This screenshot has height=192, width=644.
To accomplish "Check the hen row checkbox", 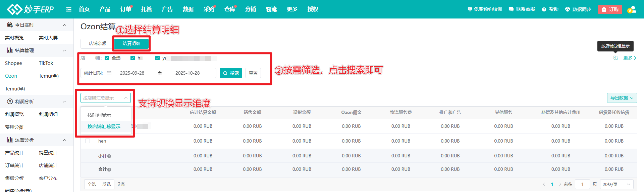I will tap(88, 141).
